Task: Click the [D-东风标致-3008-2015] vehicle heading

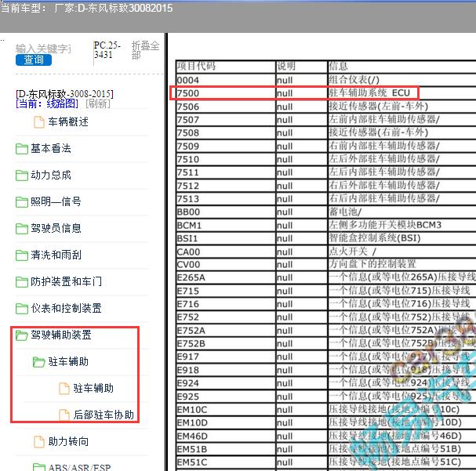Action: (64, 94)
